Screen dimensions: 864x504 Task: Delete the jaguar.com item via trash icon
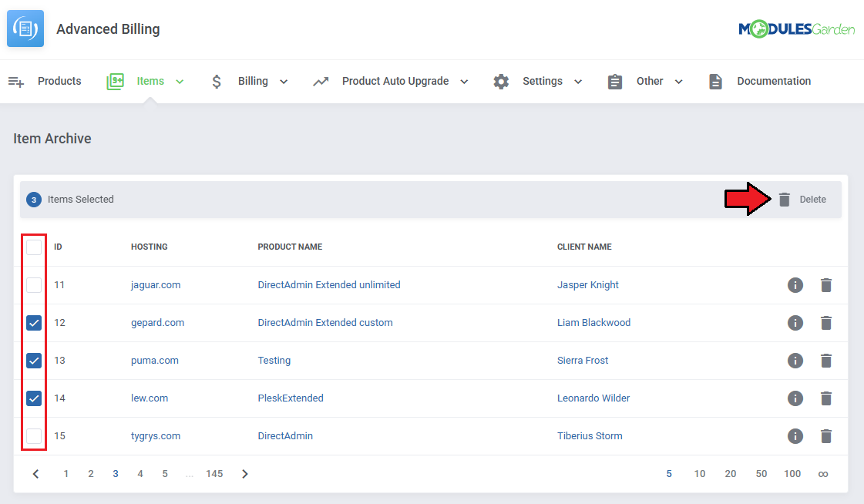click(x=826, y=285)
